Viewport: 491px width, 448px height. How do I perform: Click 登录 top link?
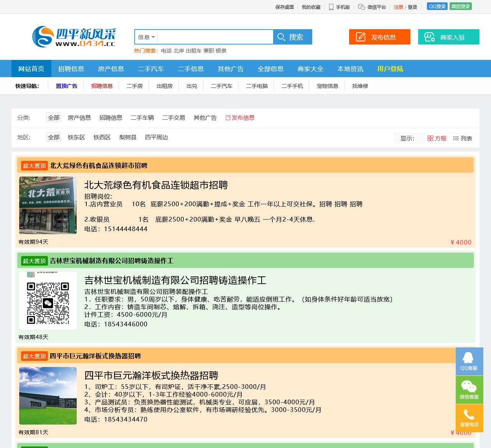[x=412, y=7]
